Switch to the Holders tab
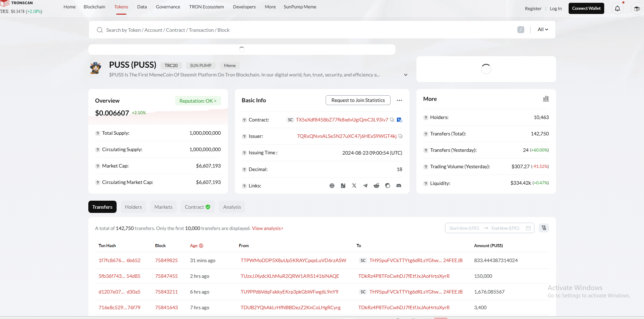Viewport: 644px width, 319px height. click(x=133, y=207)
